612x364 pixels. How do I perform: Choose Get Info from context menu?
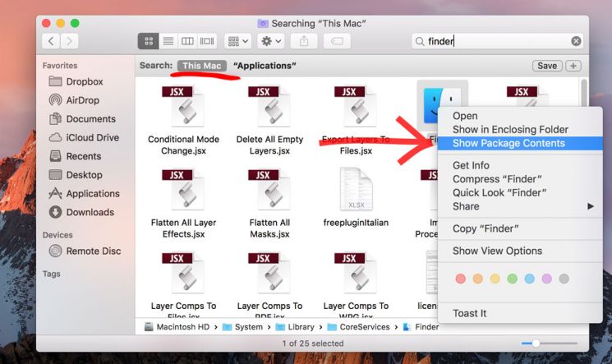tap(471, 165)
